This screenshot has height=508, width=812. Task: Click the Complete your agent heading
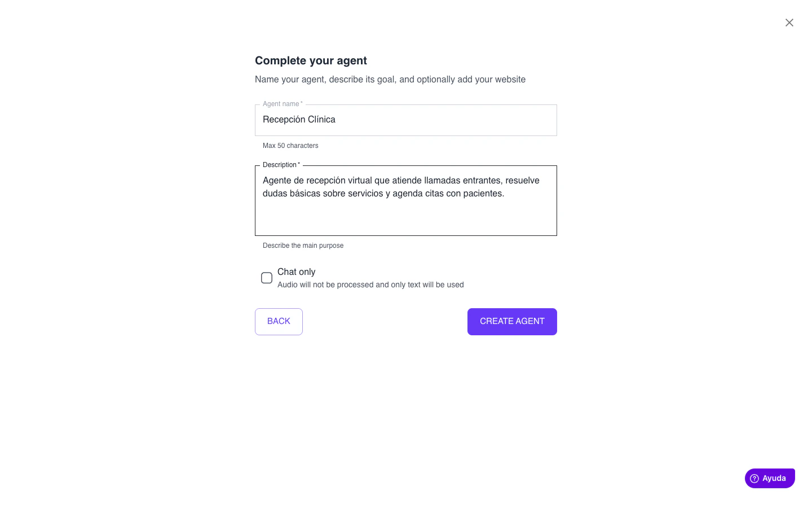coord(311,60)
